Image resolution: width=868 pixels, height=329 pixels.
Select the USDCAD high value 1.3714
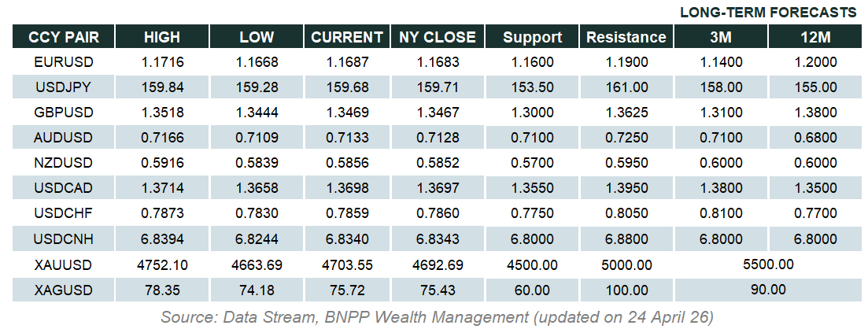162,189
